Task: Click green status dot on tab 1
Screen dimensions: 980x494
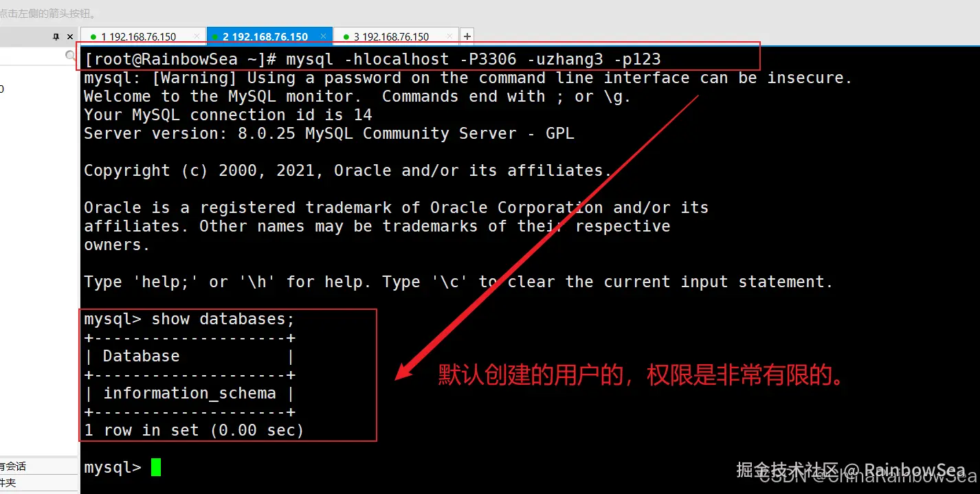Action: point(93,37)
